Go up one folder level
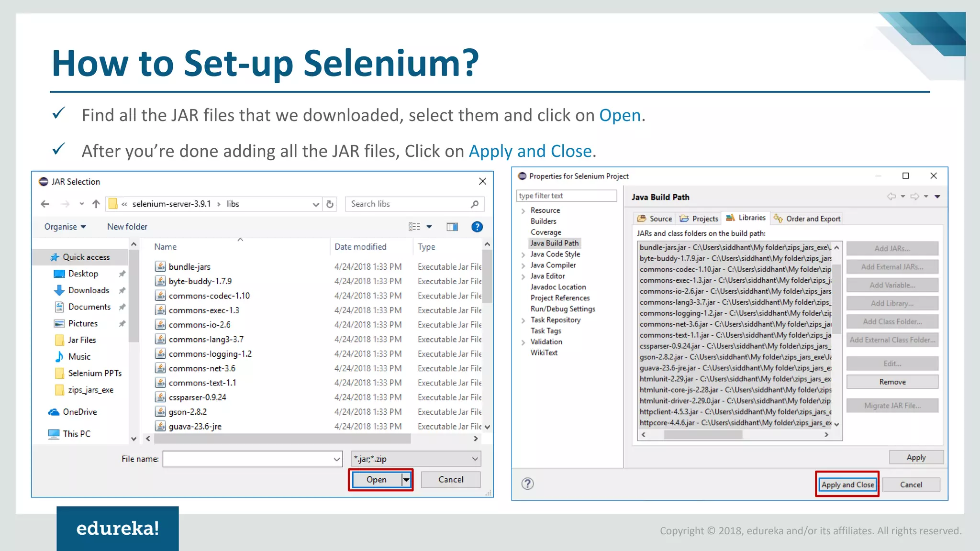 [96, 204]
